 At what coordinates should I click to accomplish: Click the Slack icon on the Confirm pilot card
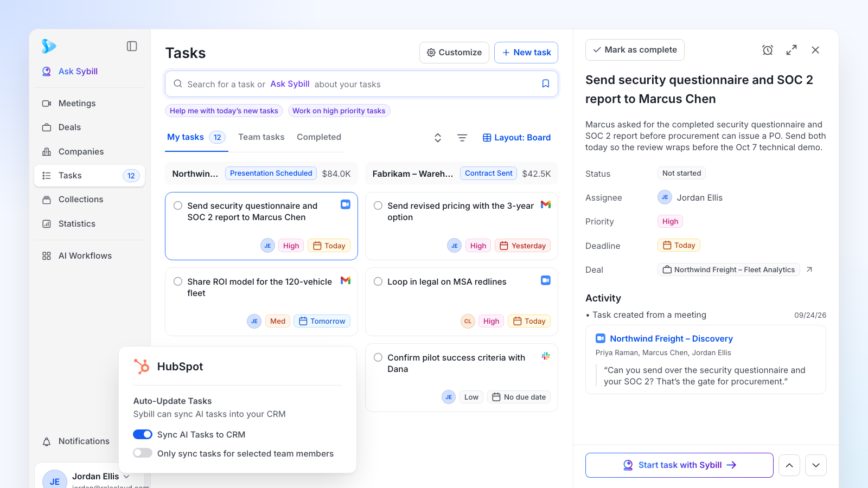tap(546, 356)
